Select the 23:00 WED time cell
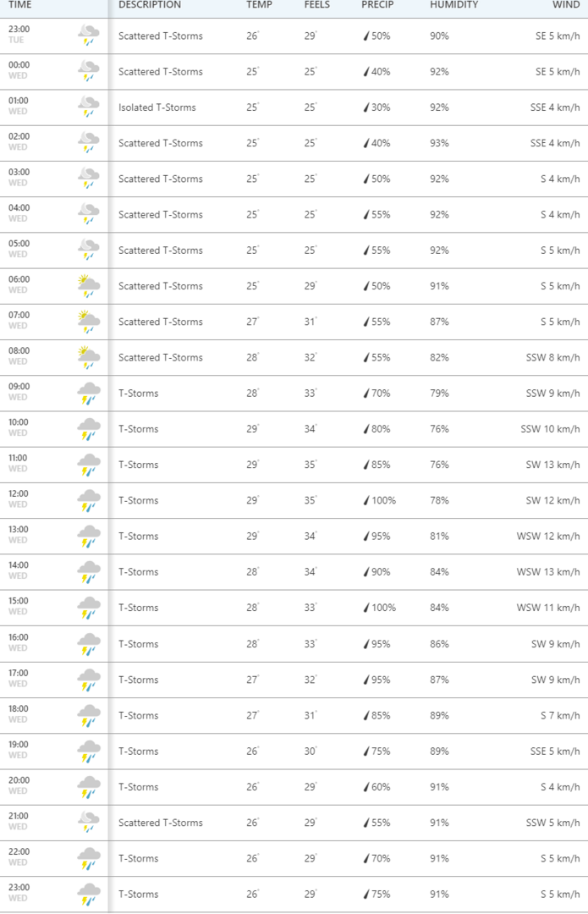Viewport: 588px width, 914px height. 19,890
